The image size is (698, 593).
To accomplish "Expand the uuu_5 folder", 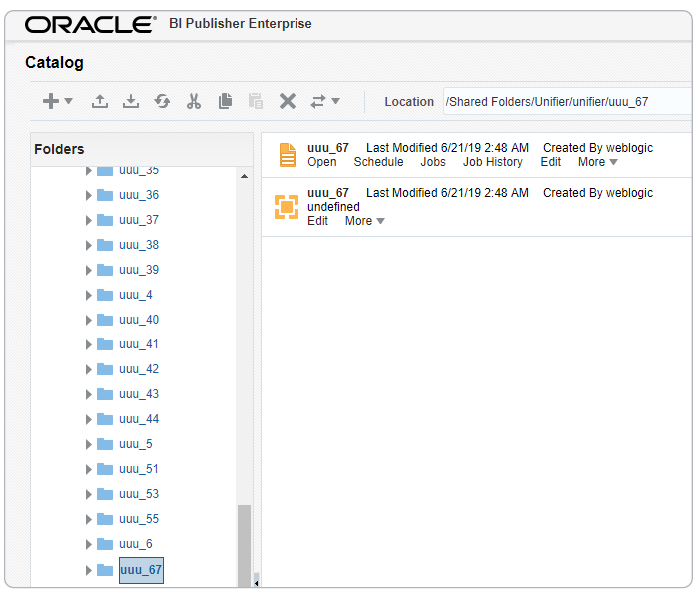I will tap(89, 444).
